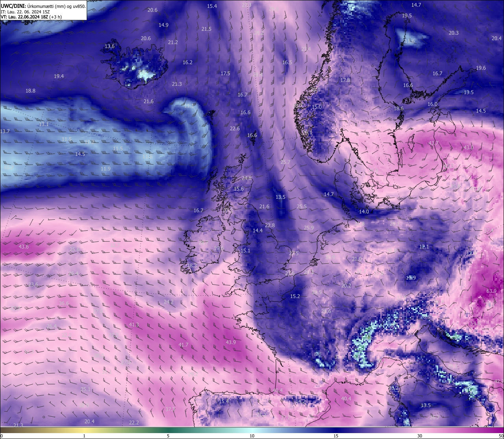Click the 21.2 value on the map

(x=173, y=42)
